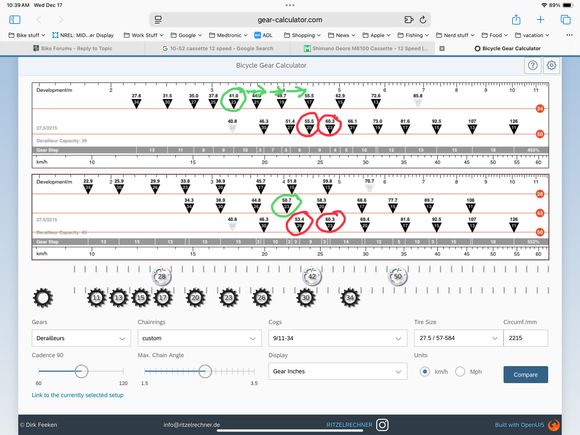580x435 pixels.
Task: Switch to the Bike Forums tab
Action: point(72,48)
